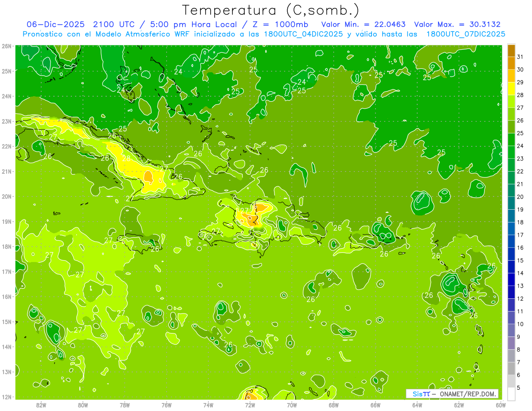
Task: Select the yellow swatch between 28 and 29
Action: (511, 89)
